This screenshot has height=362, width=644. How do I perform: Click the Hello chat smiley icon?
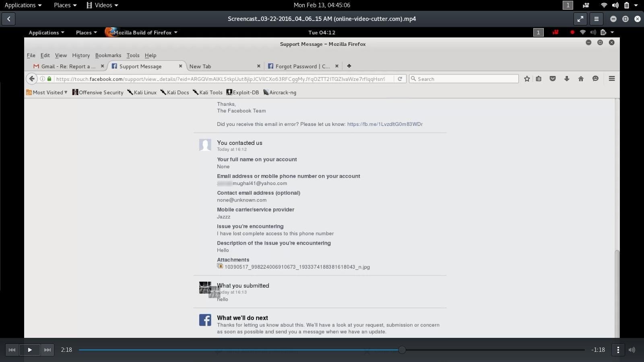(595, 79)
